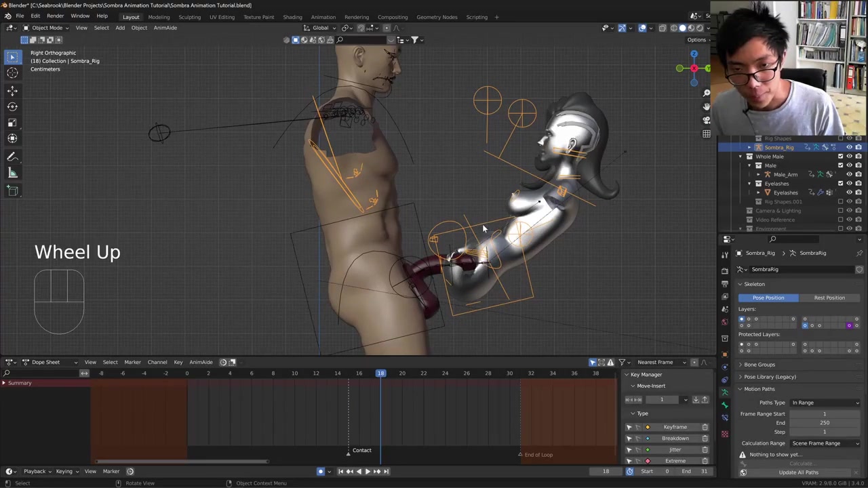This screenshot has width=868, height=488.
Task: Toggle the Whole Male collection checkbox
Action: [840, 157]
